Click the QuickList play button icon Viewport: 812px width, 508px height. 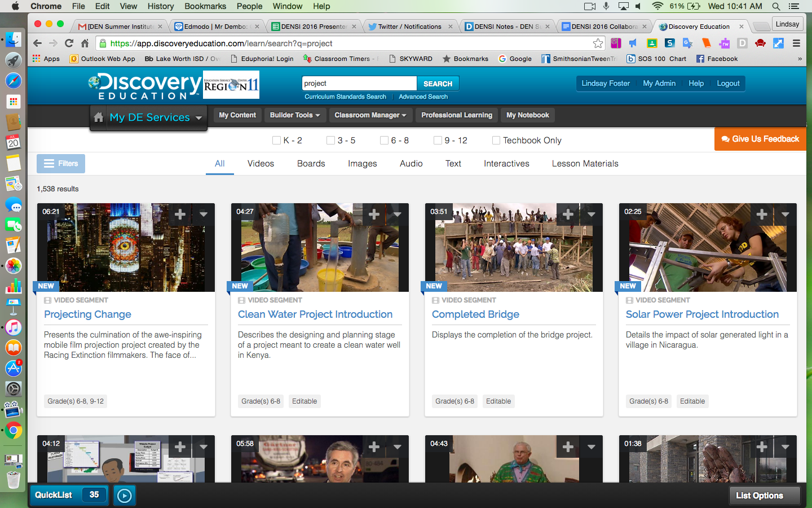coord(124,496)
